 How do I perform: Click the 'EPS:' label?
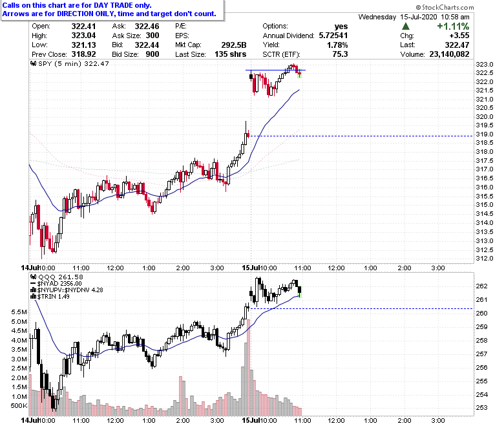(x=182, y=36)
